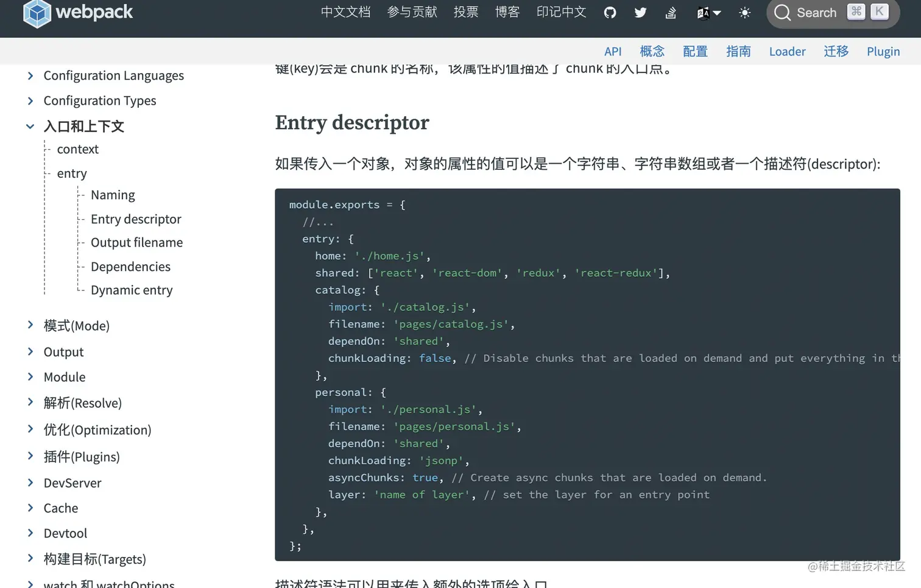Click the paragraph beginning 如果传入一个对象
Image resolution: width=921 pixels, height=588 pixels.
point(577,164)
